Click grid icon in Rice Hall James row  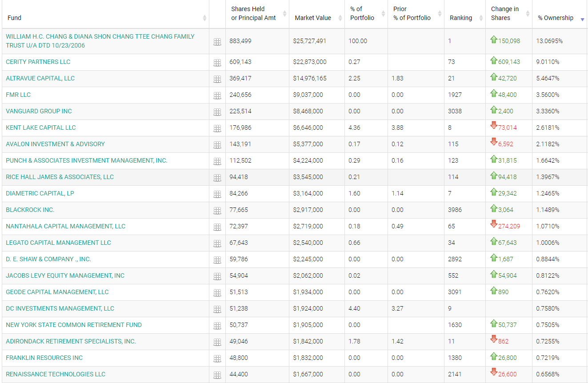[x=217, y=178]
